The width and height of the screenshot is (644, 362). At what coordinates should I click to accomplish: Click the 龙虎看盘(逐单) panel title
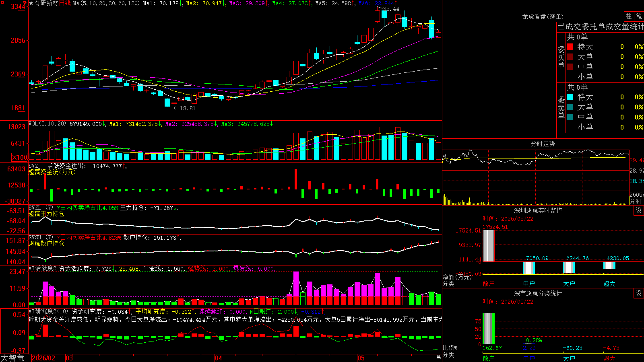coord(543,16)
